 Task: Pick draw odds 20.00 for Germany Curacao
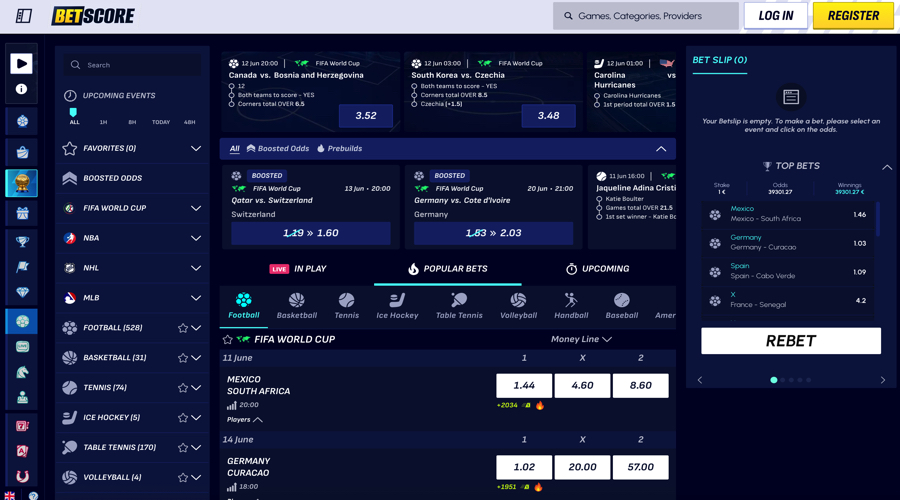click(x=582, y=467)
